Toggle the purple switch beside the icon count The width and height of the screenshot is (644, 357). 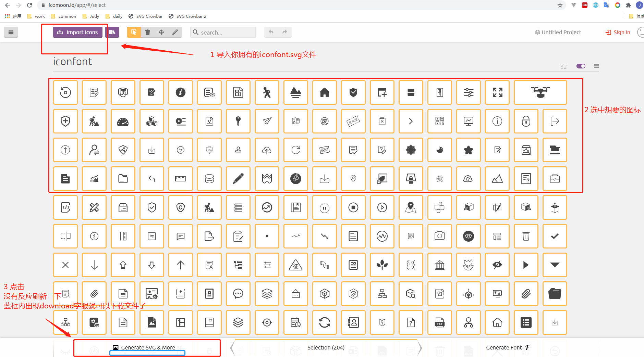point(581,66)
